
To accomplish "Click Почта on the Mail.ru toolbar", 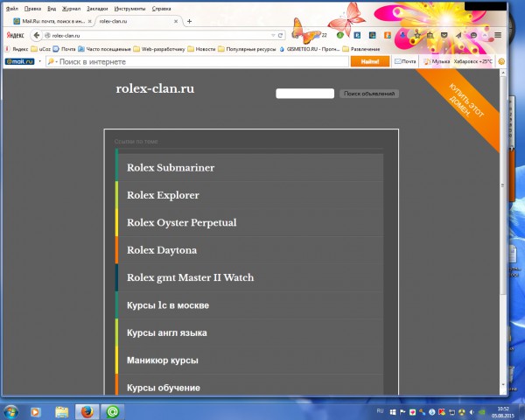I will (405, 61).
